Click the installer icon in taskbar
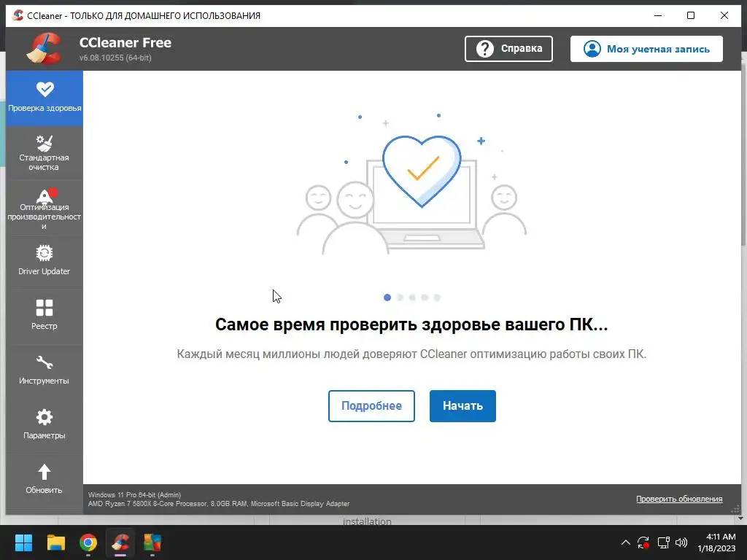Image resolution: width=747 pixels, height=560 pixels. pos(152,542)
